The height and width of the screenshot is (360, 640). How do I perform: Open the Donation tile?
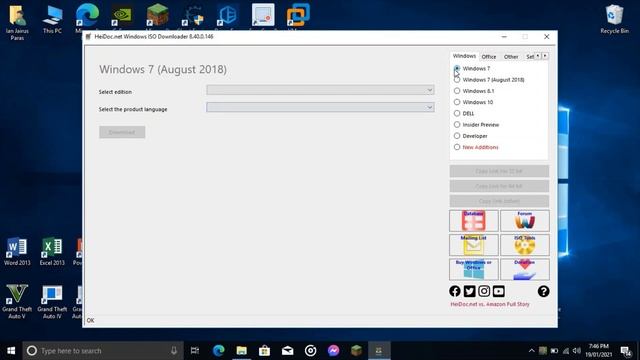coord(524,269)
